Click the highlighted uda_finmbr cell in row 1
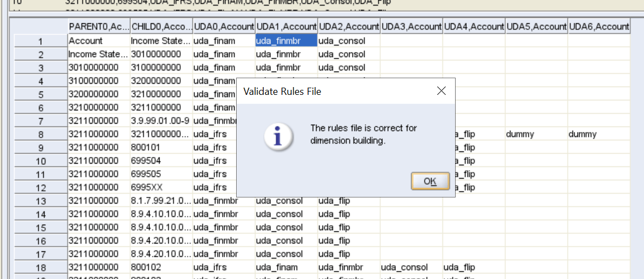 286,40
